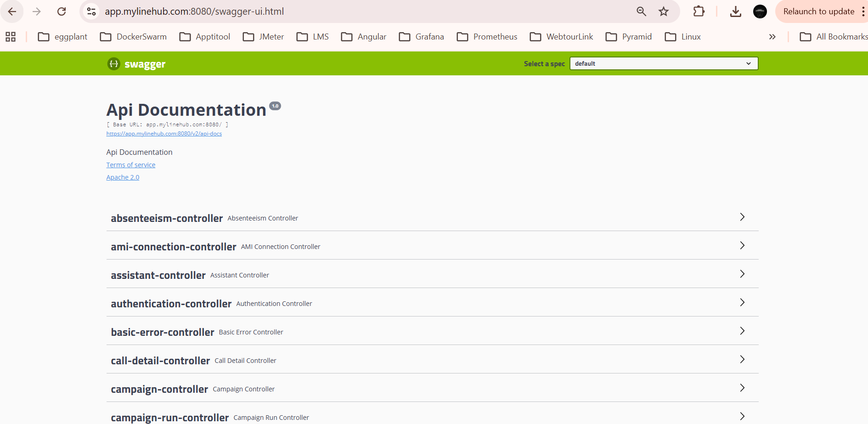
Task: Open the Pyramid bookmark folder
Action: click(629, 37)
